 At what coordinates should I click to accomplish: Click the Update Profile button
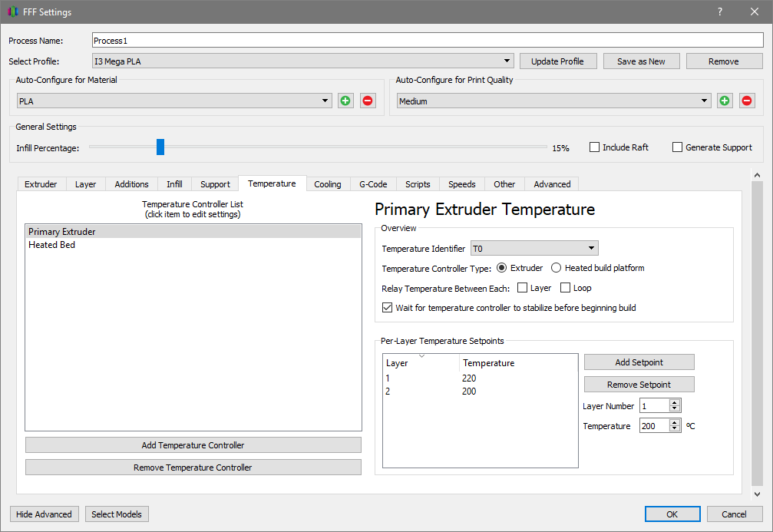557,61
